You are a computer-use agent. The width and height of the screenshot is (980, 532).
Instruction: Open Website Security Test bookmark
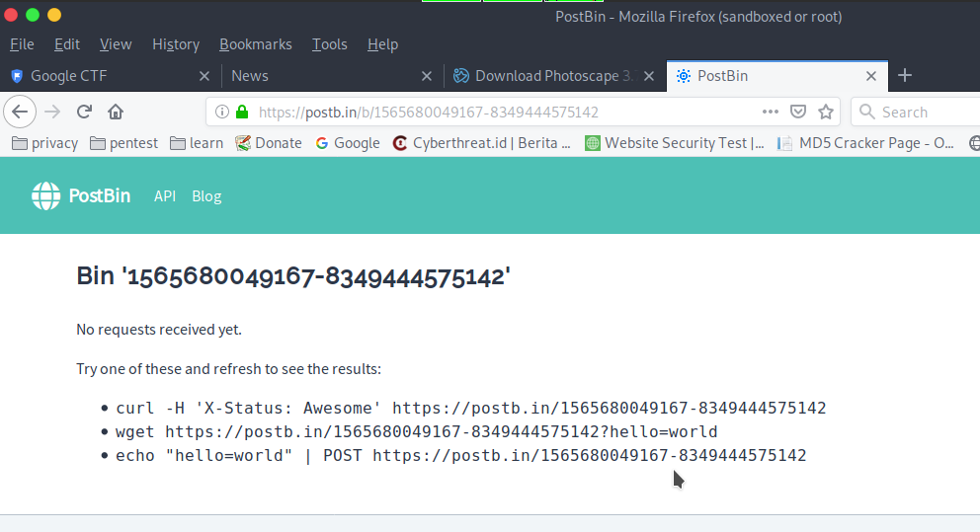click(x=675, y=144)
